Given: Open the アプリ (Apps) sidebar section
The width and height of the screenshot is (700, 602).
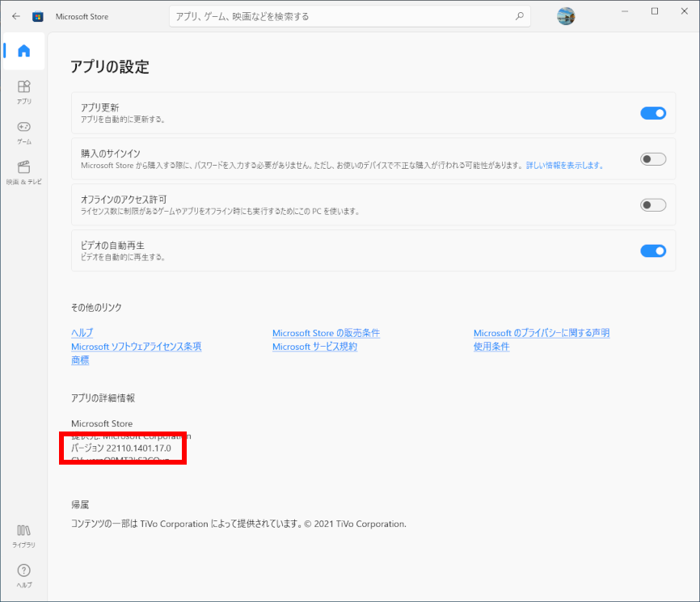Looking at the screenshot, I should 23,92.
